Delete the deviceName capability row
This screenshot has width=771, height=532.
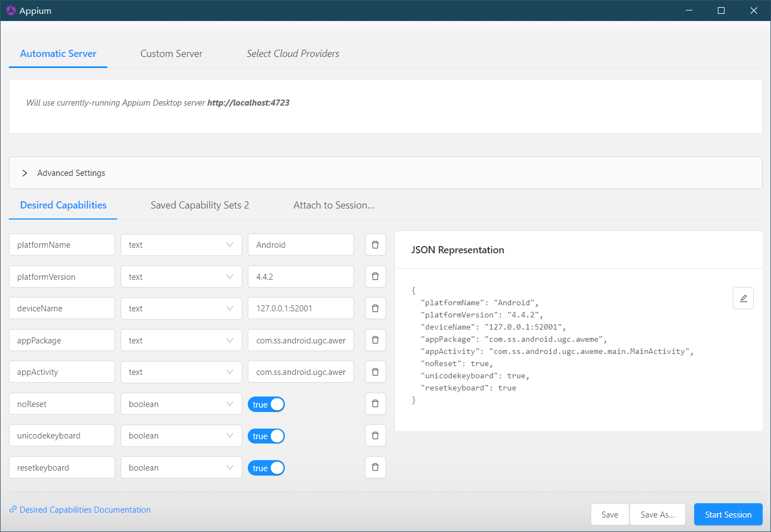coord(375,308)
